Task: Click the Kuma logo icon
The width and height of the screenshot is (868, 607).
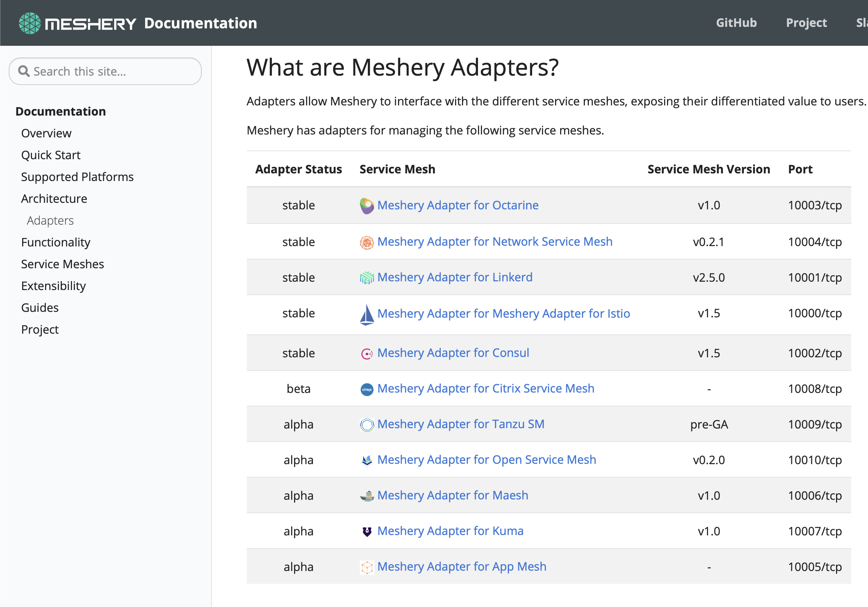Action: [367, 531]
